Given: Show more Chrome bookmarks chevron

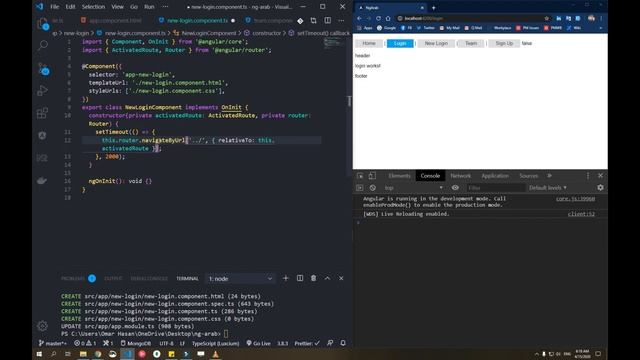Looking at the screenshot, I should coord(600,28).
